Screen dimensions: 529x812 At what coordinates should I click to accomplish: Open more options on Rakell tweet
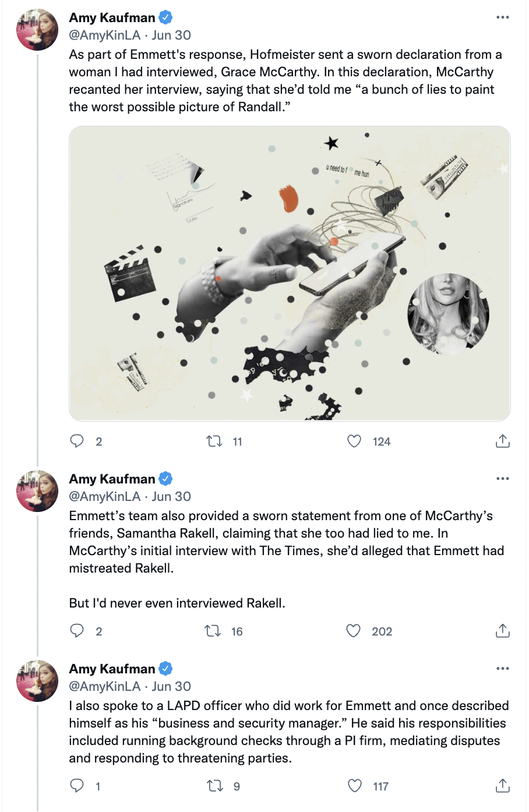coord(502,479)
